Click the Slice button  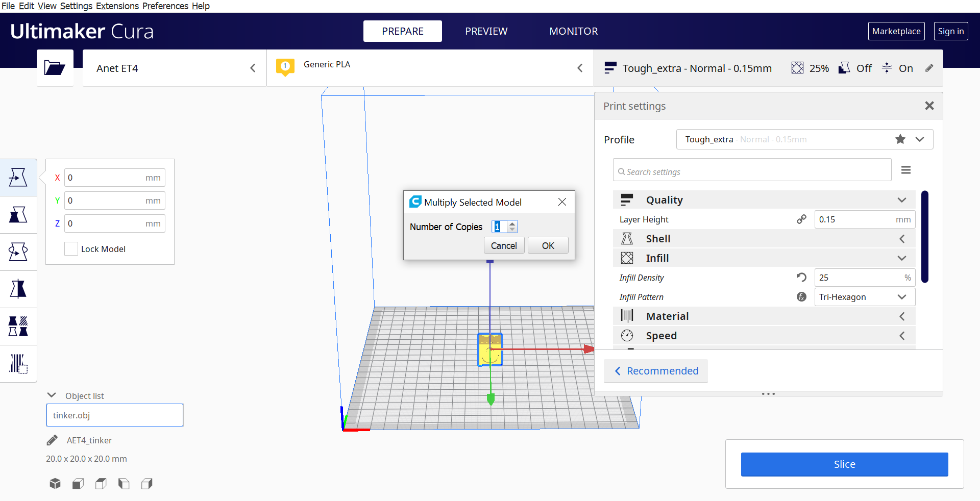tap(845, 464)
